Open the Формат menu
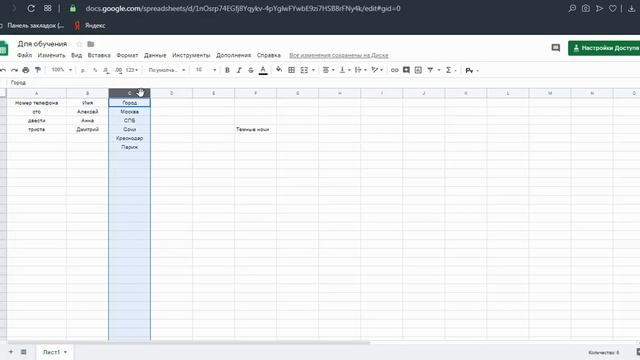The width and height of the screenshot is (640, 360). pyautogui.click(x=127, y=55)
